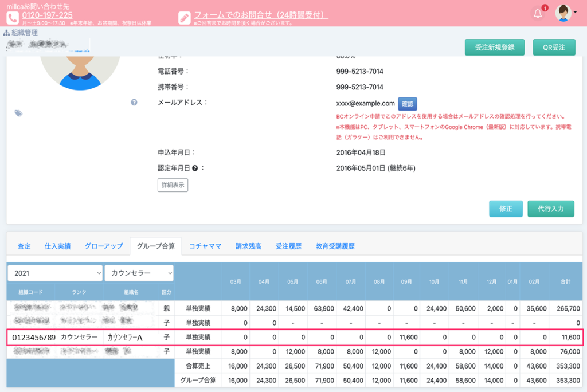
Task: Click the 組織管理 hierarchy icon
Action: pyautogui.click(x=7, y=33)
